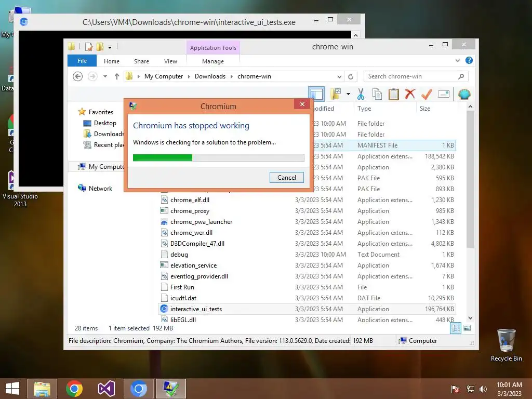
Task: Open folder options dropdown arrow
Action: (x=348, y=94)
